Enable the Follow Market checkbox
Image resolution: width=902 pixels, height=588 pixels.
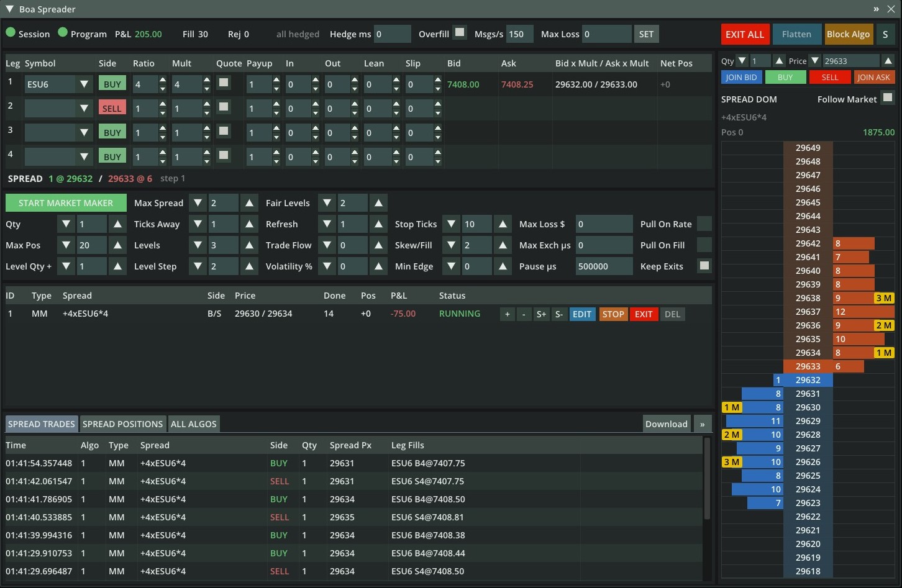tap(888, 97)
